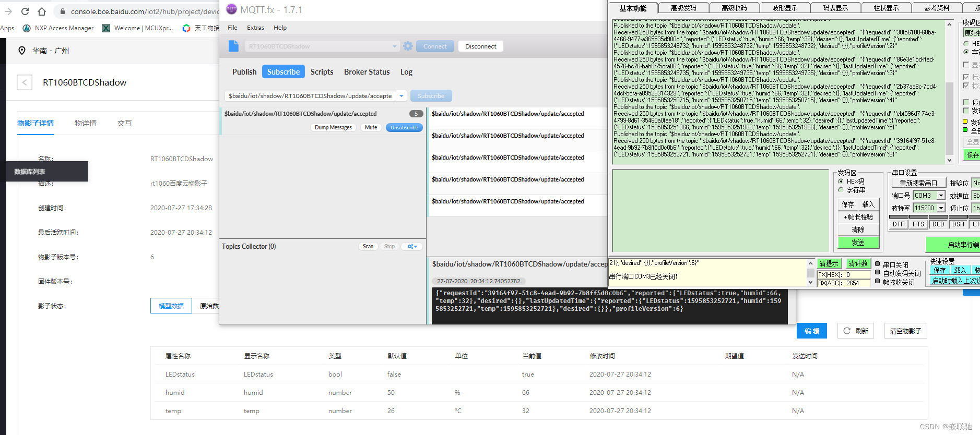Open the COM3 port number dropdown
The image size is (980, 435).
941,196
